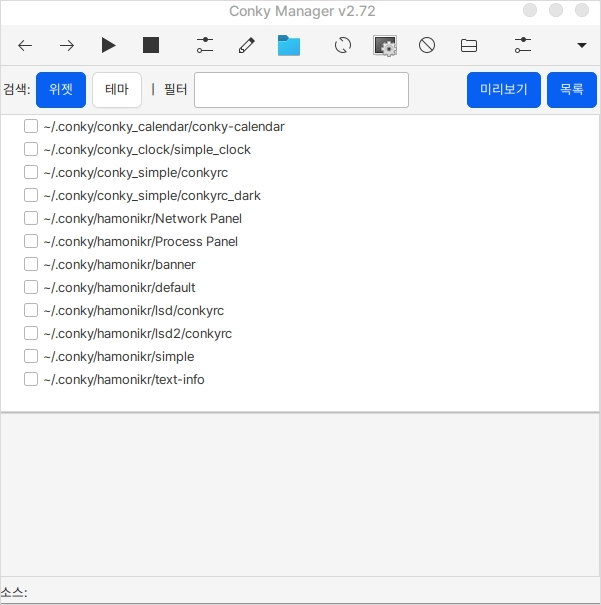The width and height of the screenshot is (601, 605).
Task: Click into the 필터 text field
Action: coord(301,90)
